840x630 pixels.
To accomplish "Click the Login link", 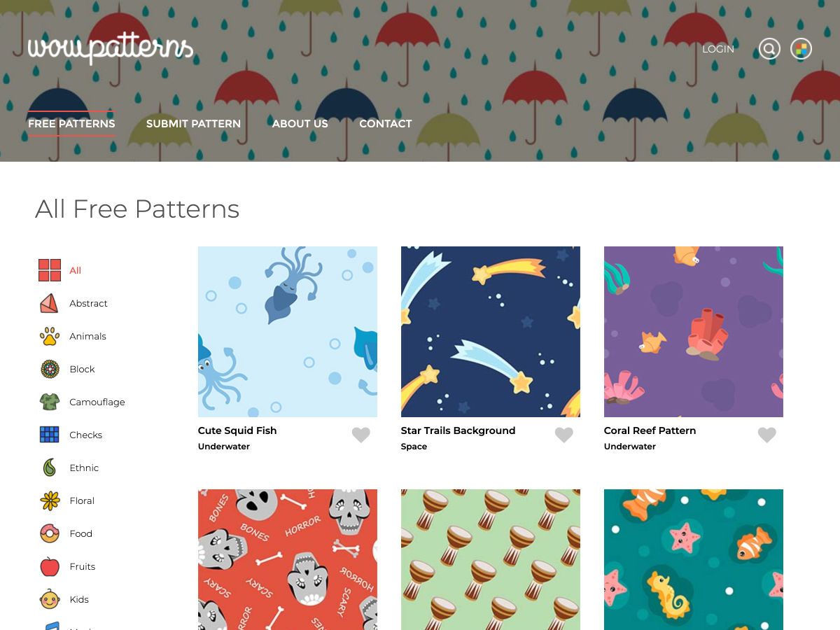I will (x=718, y=49).
